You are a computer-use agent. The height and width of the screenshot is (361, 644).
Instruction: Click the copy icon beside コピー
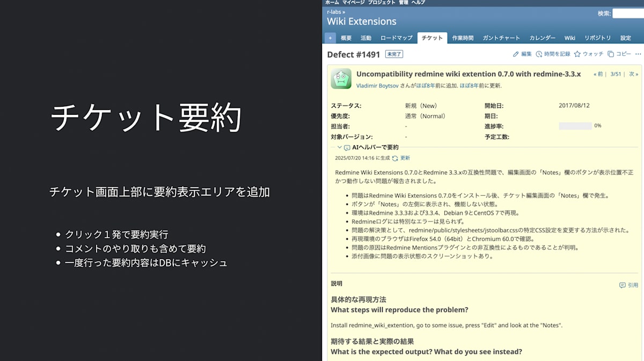[x=611, y=54]
